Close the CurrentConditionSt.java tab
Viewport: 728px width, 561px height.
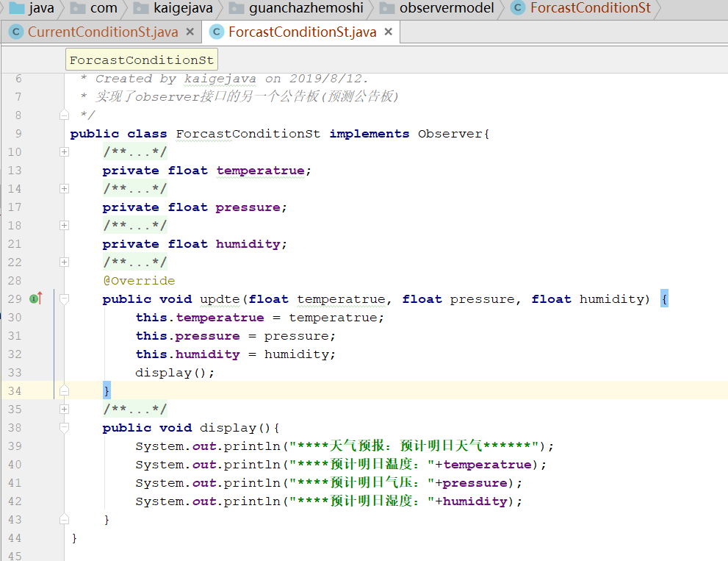(x=190, y=32)
